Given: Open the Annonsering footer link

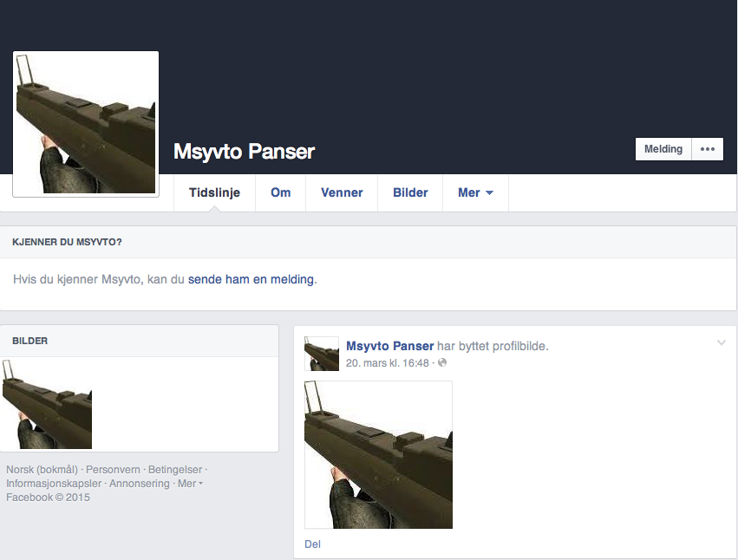Looking at the screenshot, I should tap(140, 484).
